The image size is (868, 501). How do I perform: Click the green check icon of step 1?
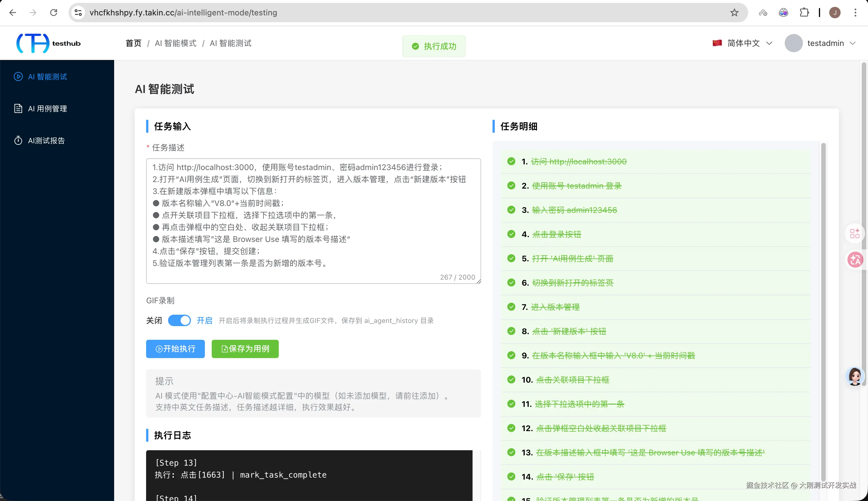click(511, 161)
